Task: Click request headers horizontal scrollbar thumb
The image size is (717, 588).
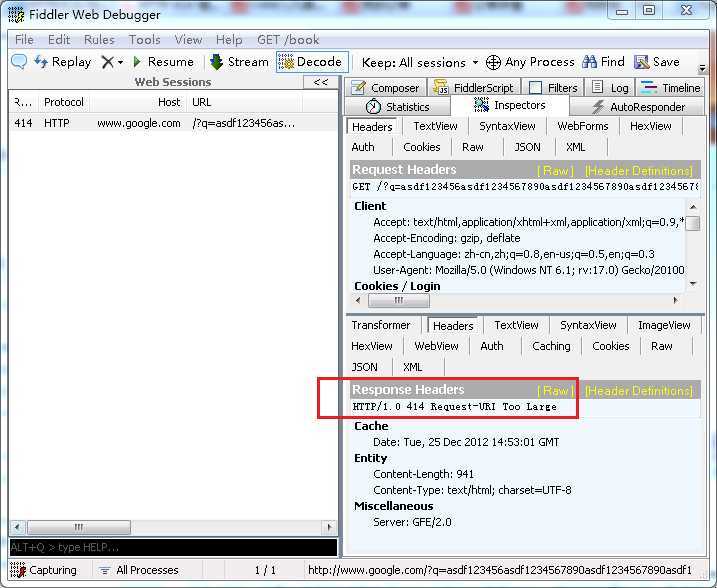Action: click(399, 300)
